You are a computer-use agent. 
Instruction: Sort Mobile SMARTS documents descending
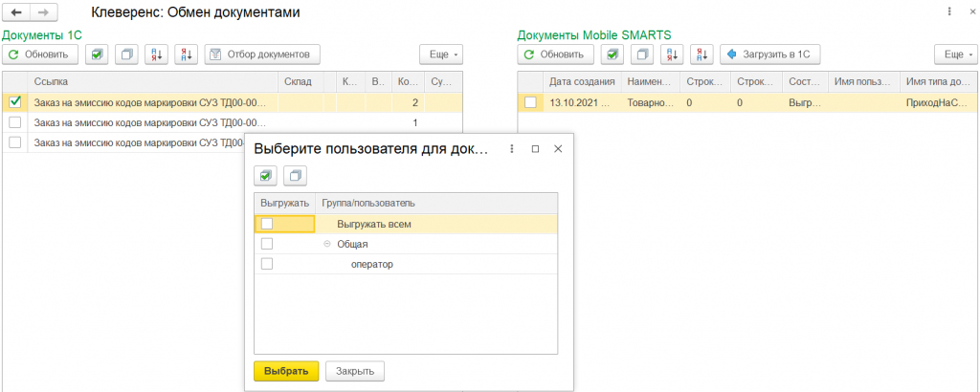(x=702, y=54)
